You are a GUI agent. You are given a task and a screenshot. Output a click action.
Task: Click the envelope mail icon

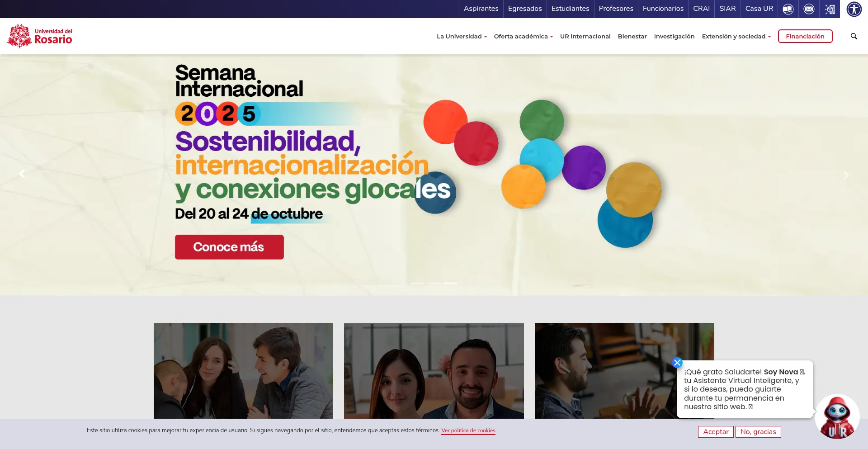click(x=809, y=9)
